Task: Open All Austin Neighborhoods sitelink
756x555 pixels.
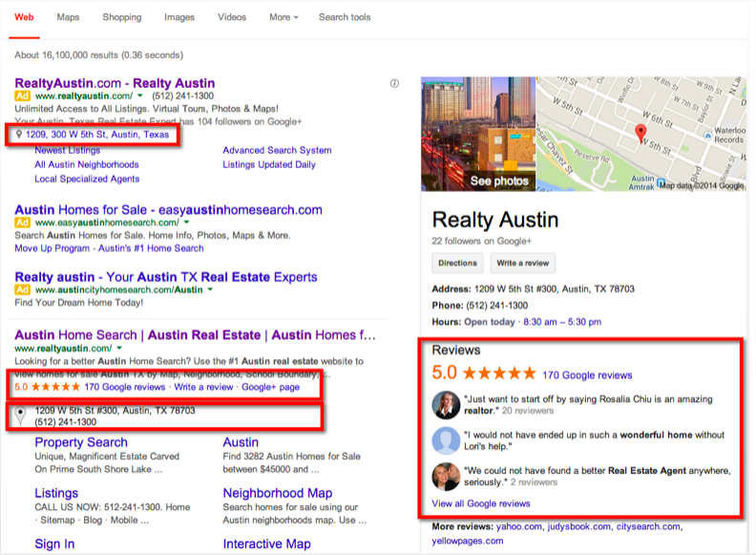Action: point(87,164)
